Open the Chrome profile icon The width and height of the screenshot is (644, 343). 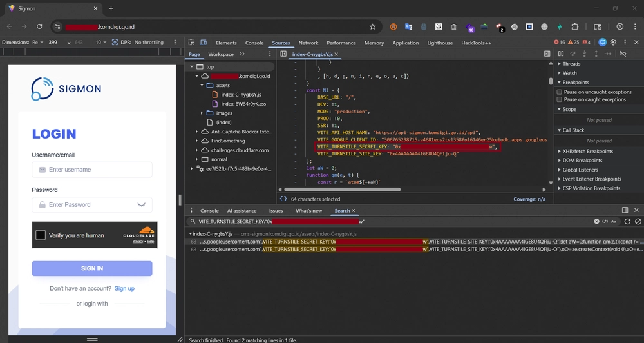point(620,26)
